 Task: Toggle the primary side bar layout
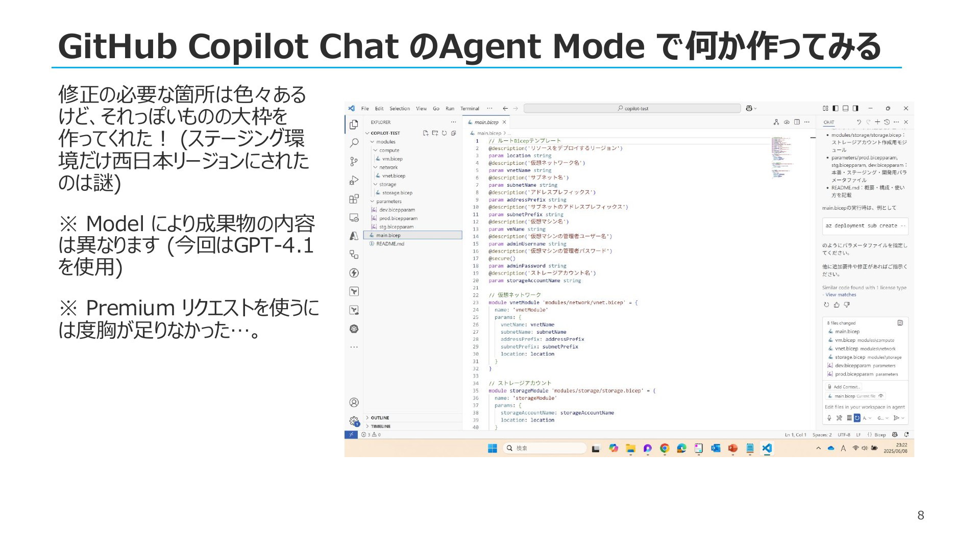click(x=836, y=108)
